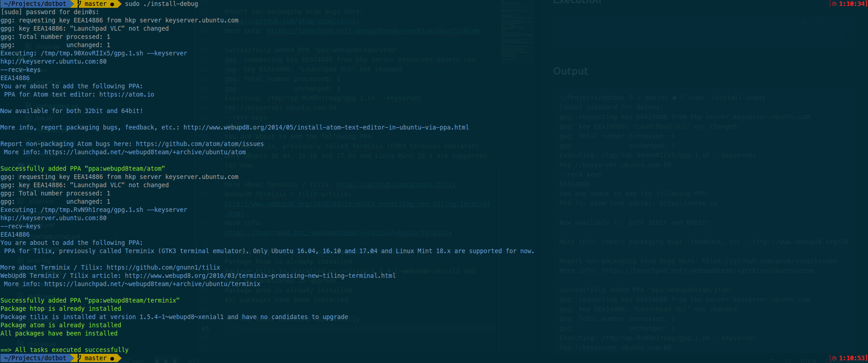868x363 pixels.
Task: Click the dirty-state dot after master in top prompt
Action: coord(112,4)
